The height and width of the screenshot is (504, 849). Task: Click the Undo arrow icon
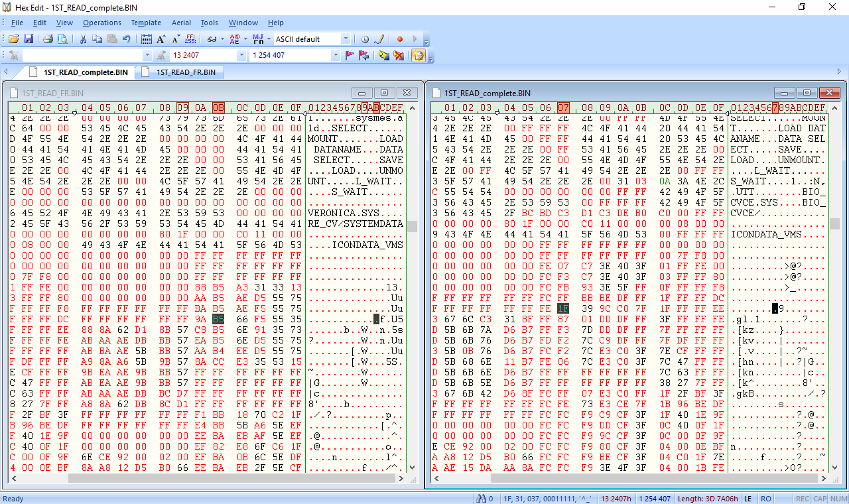pos(127,39)
